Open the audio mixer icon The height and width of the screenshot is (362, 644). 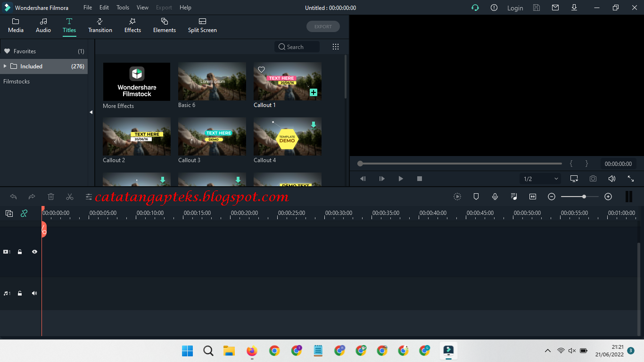(x=514, y=197)
